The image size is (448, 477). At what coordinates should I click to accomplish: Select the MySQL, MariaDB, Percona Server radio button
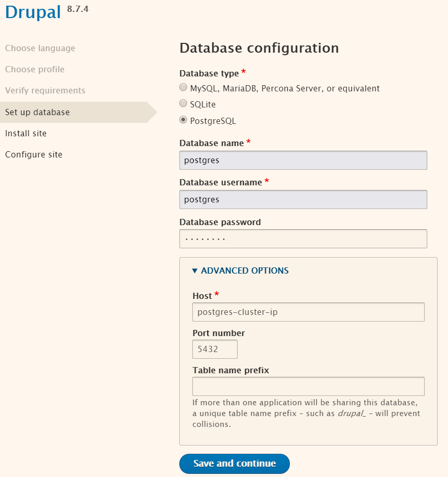[183, 87]
